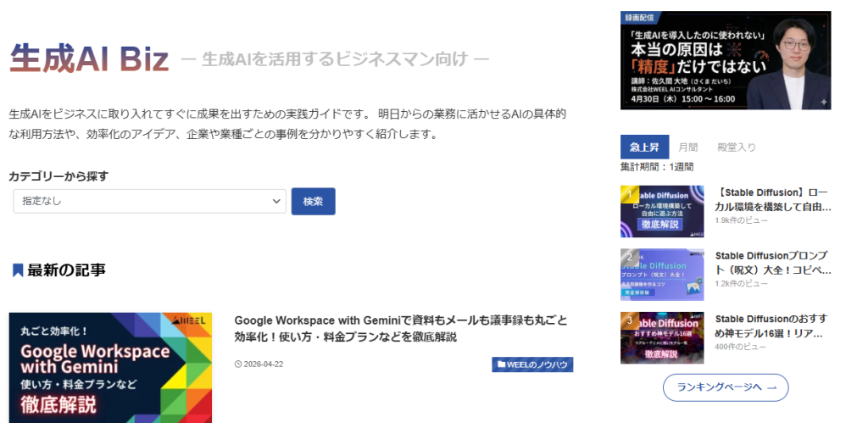Click the clock icon next to 2026-04-22
Screen dimensions: 868x423
point(238,365)
